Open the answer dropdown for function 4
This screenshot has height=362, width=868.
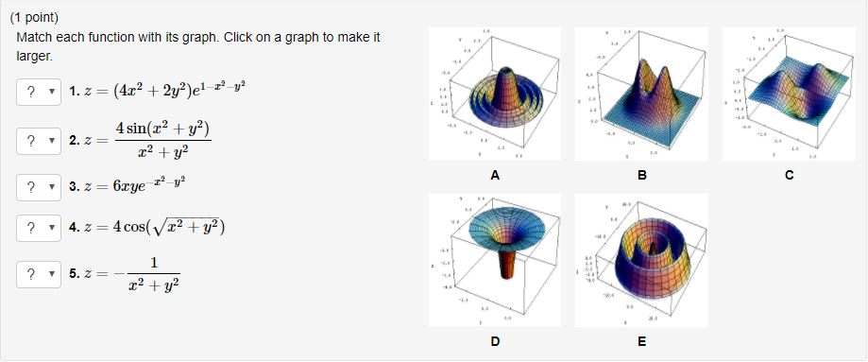pyautogui.click(x=38, y=228)
